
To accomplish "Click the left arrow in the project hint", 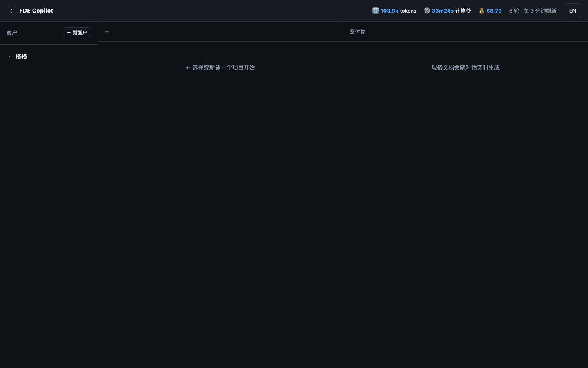I will tap(188, 67).
